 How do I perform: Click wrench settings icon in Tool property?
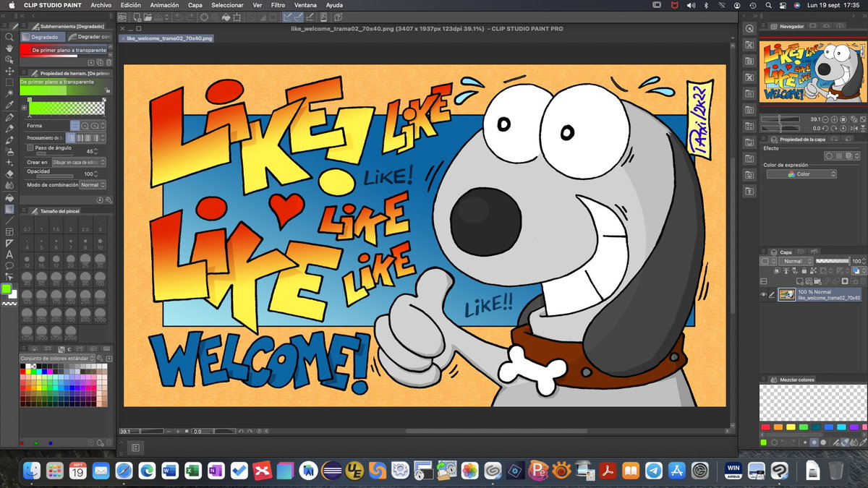(x=109, y=200)
